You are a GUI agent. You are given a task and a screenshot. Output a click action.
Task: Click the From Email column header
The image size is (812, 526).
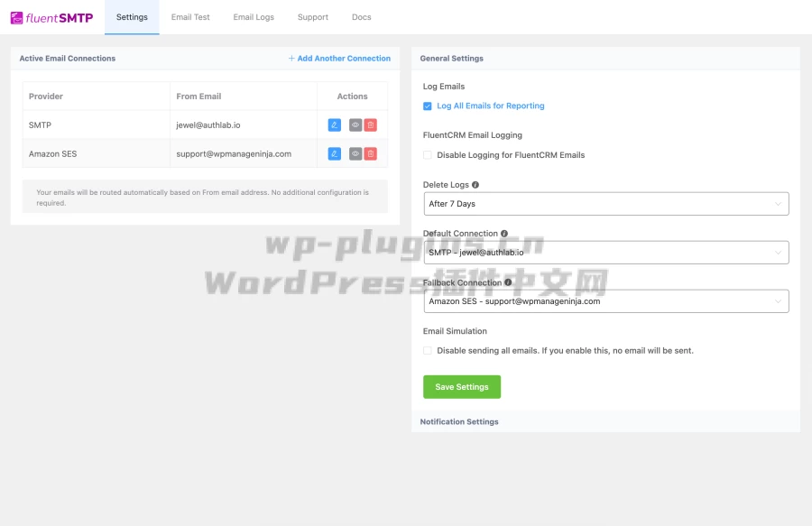[x=244, y=97]
